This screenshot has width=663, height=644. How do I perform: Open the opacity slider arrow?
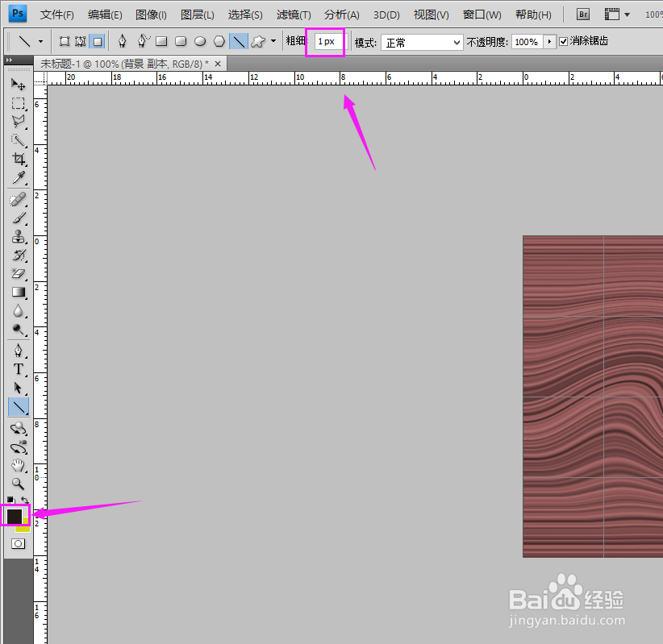click(549, 42)
